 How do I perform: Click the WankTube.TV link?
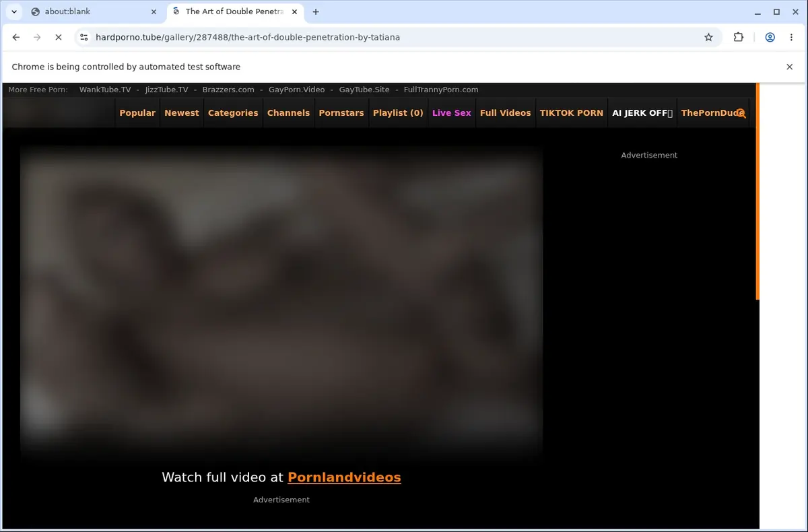[x=105, y=90]
